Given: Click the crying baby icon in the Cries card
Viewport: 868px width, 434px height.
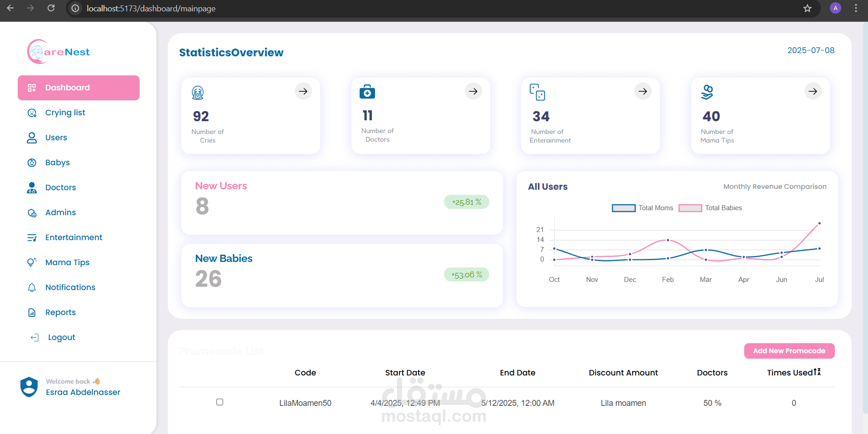Looking at the screenshot, I should [x=198, y=93].
